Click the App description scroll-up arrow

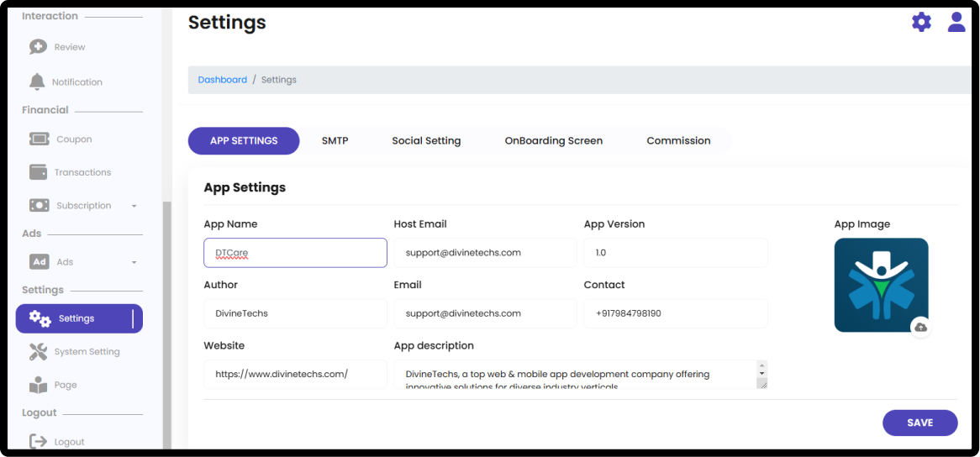point(761,365)
